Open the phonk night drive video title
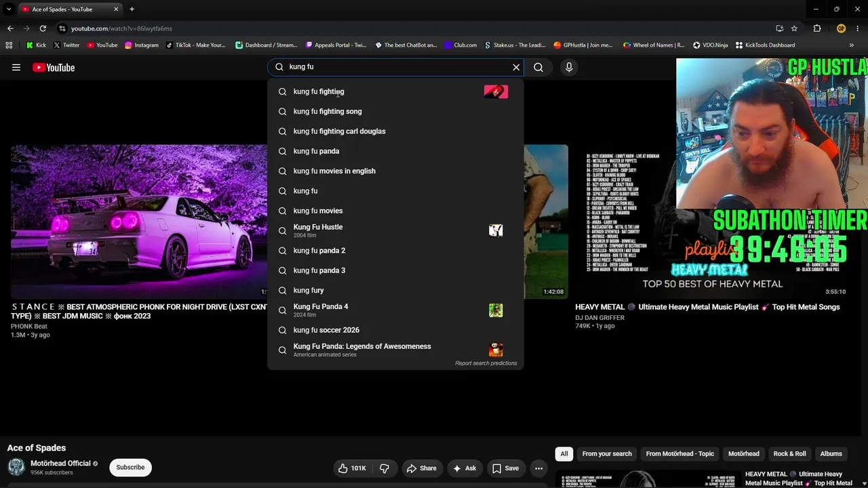This screenshot has height=488, width=868. pos(139,312)
